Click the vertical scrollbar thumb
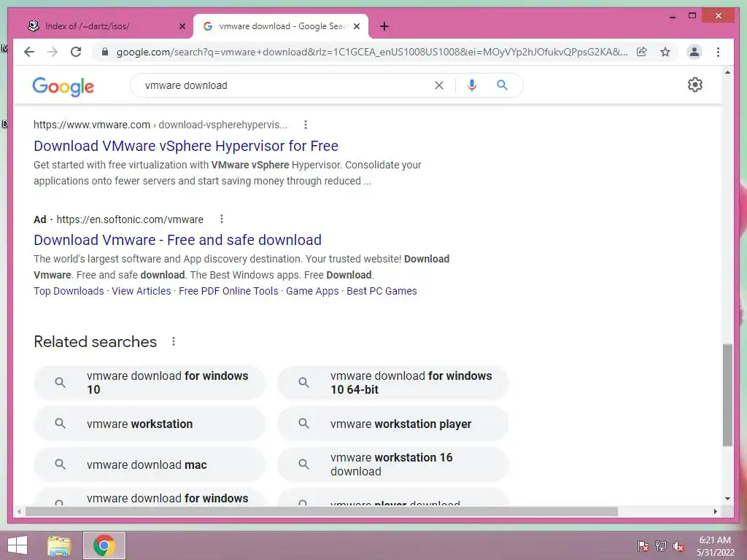Screen dimensions: 747x560 coord(727,395)
